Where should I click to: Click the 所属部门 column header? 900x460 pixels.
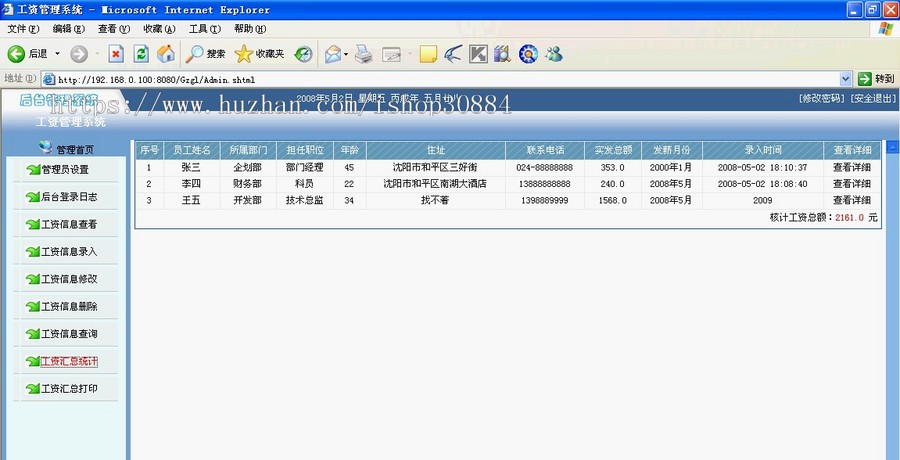248,150
